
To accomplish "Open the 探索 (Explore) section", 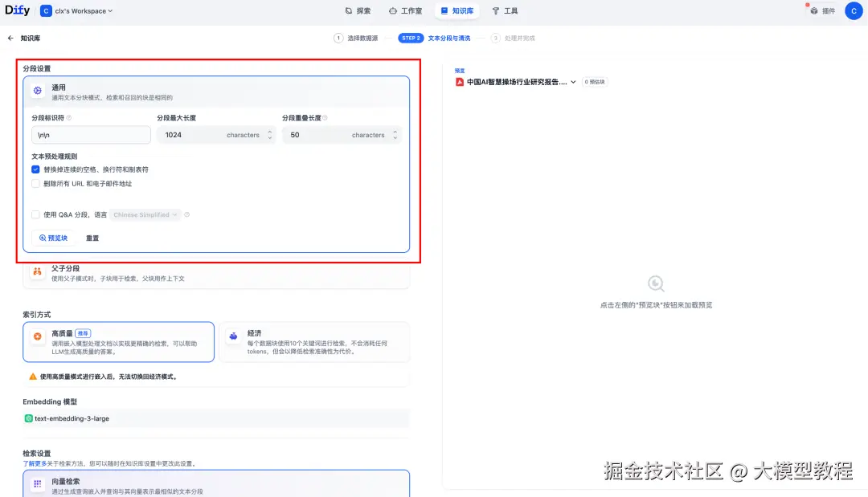I will [359, 10].
